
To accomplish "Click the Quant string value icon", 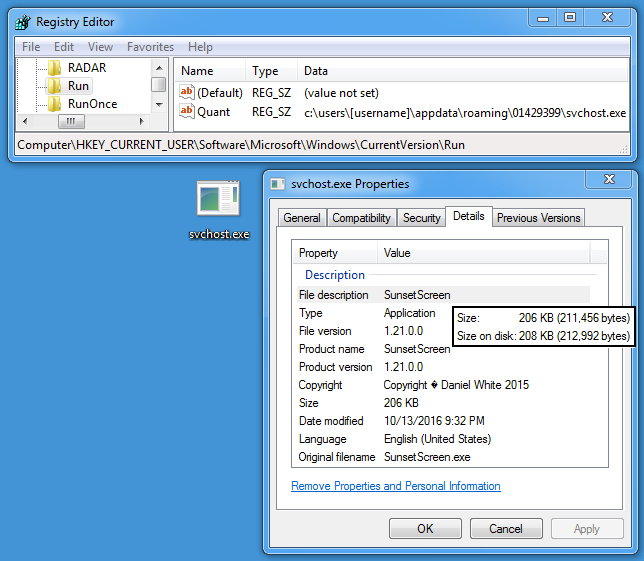I will click(x=186, y=111).
